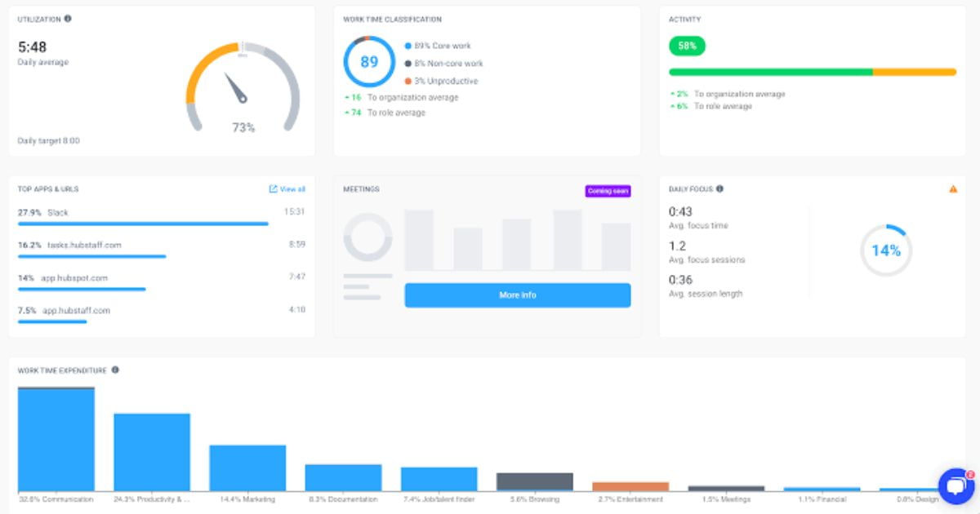Click the 0:43 average focus time value
This screenshot has width=980, height=514.
coord(680,212)
